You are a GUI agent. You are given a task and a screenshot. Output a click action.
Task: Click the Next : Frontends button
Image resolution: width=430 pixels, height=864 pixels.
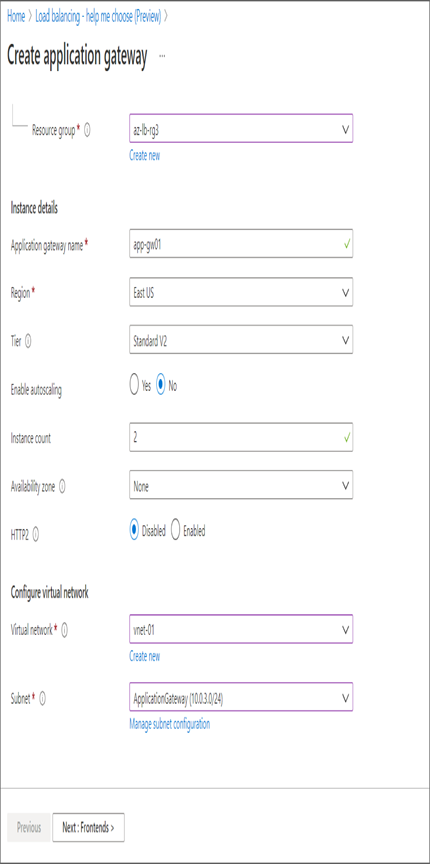[88, 827]
